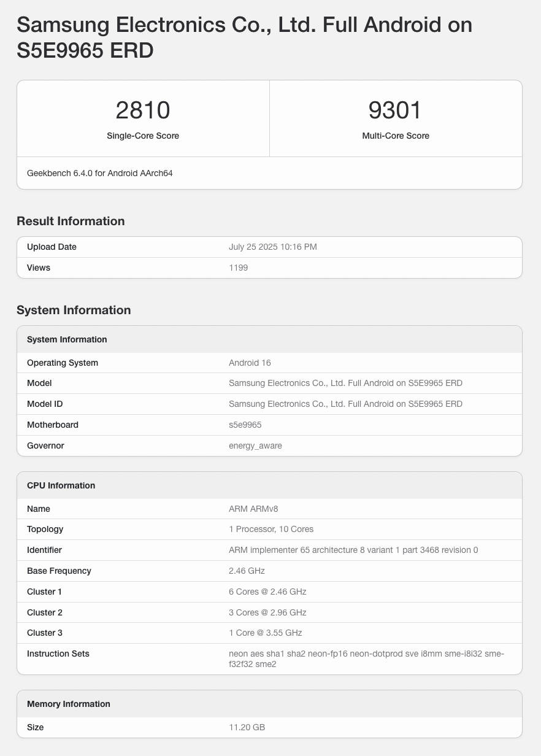This screenshot has width=541, height=756.
Task: Select Cluster 2 value 3 Cores @ 2.96 GHz
Action: click(267, 612)
